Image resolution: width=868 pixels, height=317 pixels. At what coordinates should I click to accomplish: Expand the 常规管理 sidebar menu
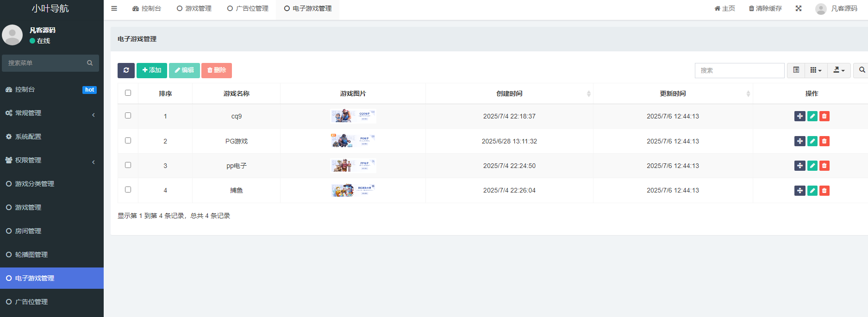[x=51, y=113]
